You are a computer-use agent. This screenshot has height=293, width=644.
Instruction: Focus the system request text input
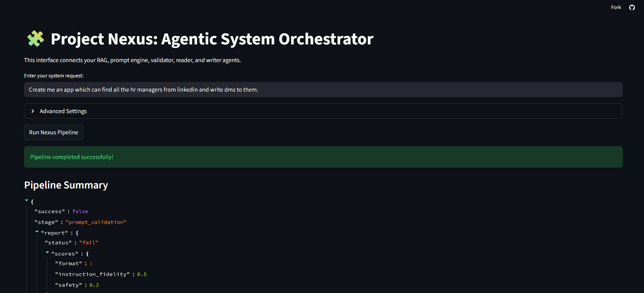coord(323,90)
